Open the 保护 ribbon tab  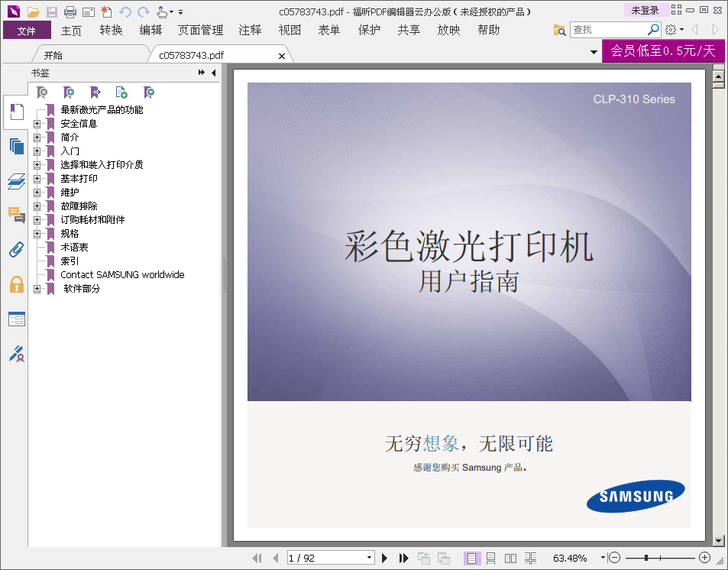tap(369, 31)
